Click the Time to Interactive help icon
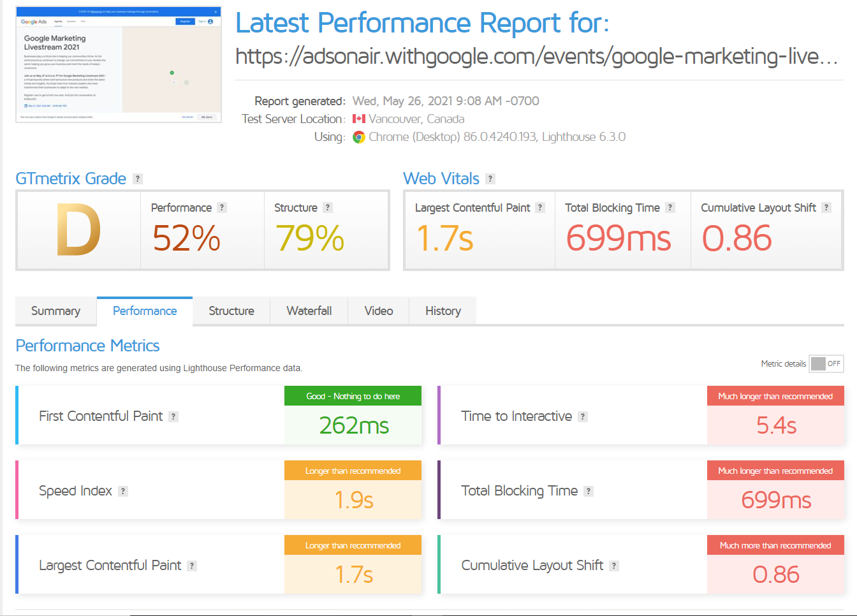The image size is (857, 616). [x=583, y=417]
